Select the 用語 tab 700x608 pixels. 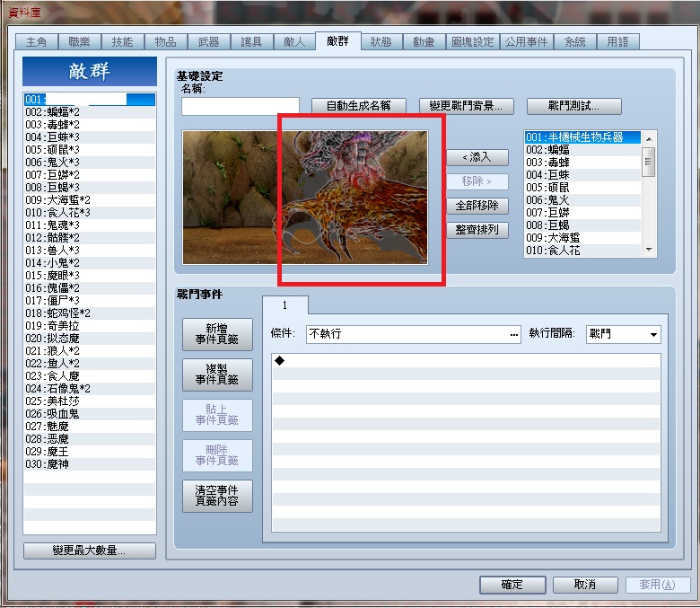(x=617, y=41)
